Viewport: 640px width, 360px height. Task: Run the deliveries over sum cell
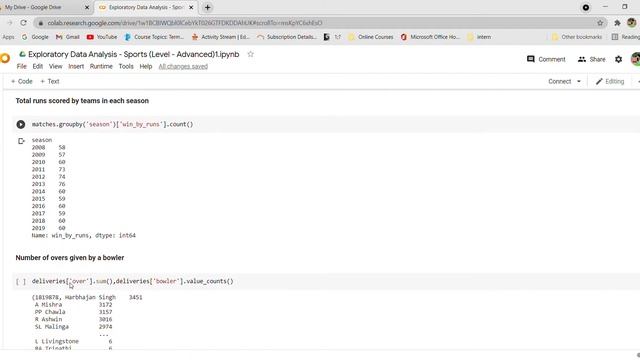point(21,282)
